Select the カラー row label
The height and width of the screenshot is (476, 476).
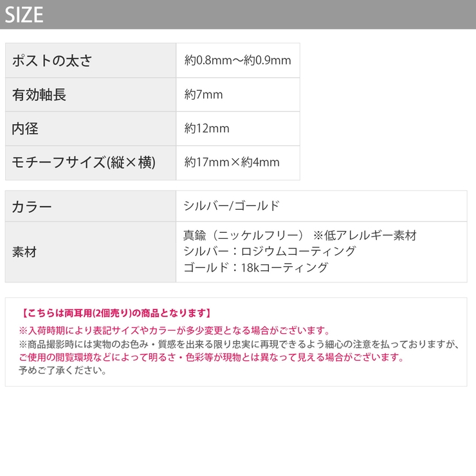(x=91, y=206)
